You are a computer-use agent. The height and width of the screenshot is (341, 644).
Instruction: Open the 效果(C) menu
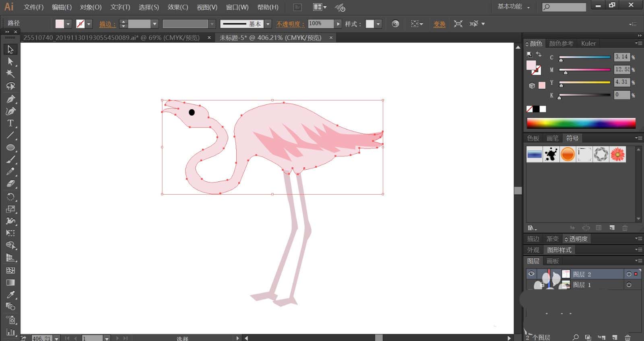pos(178,7)
